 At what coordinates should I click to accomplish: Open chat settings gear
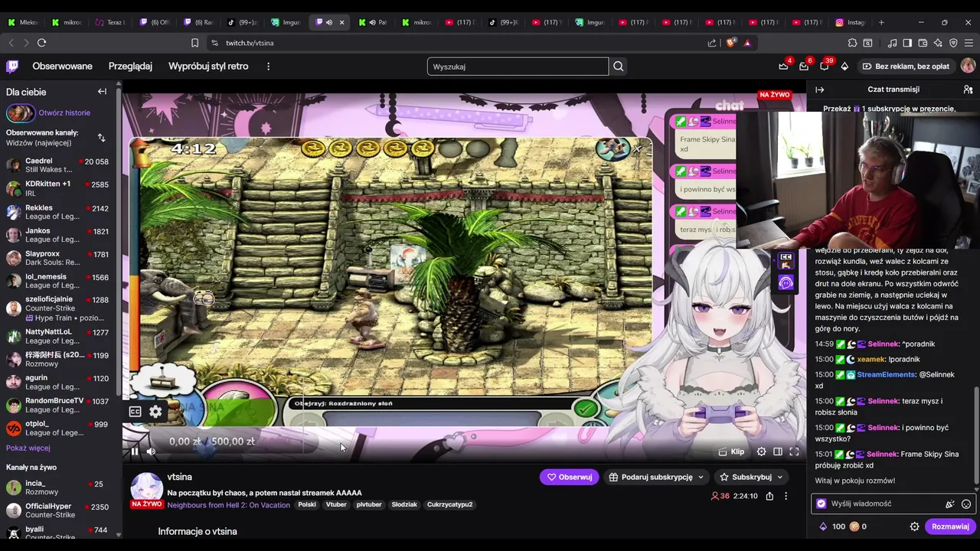(x=914, y=527)
